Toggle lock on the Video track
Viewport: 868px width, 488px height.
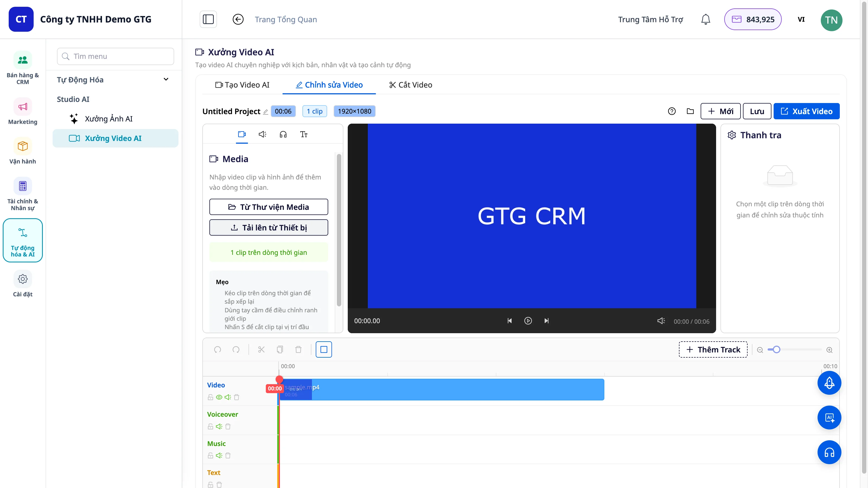pyautogui.click(x=210, y=397)
